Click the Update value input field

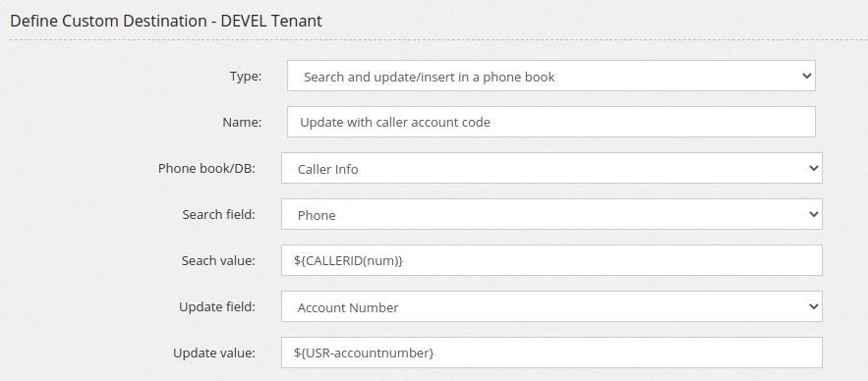click(551, 353)
